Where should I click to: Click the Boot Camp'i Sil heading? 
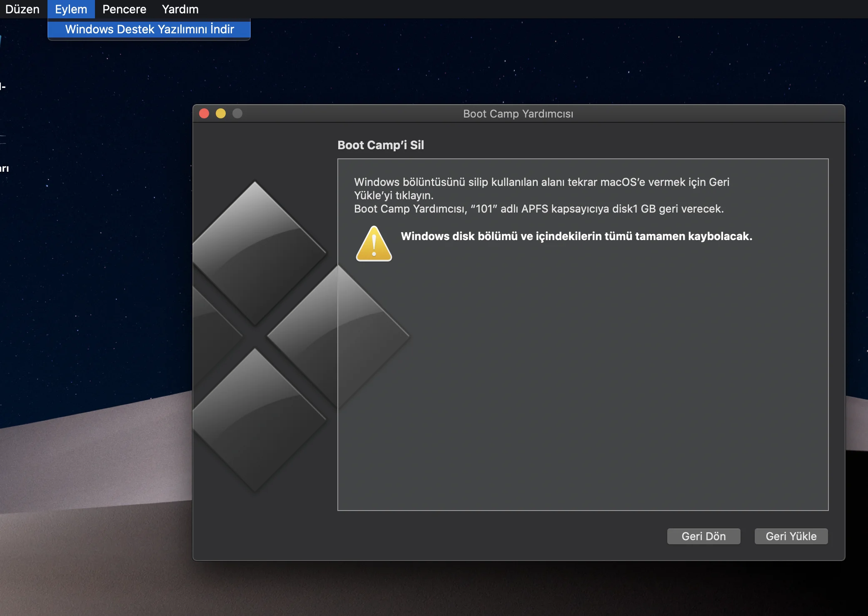point(380,145)
